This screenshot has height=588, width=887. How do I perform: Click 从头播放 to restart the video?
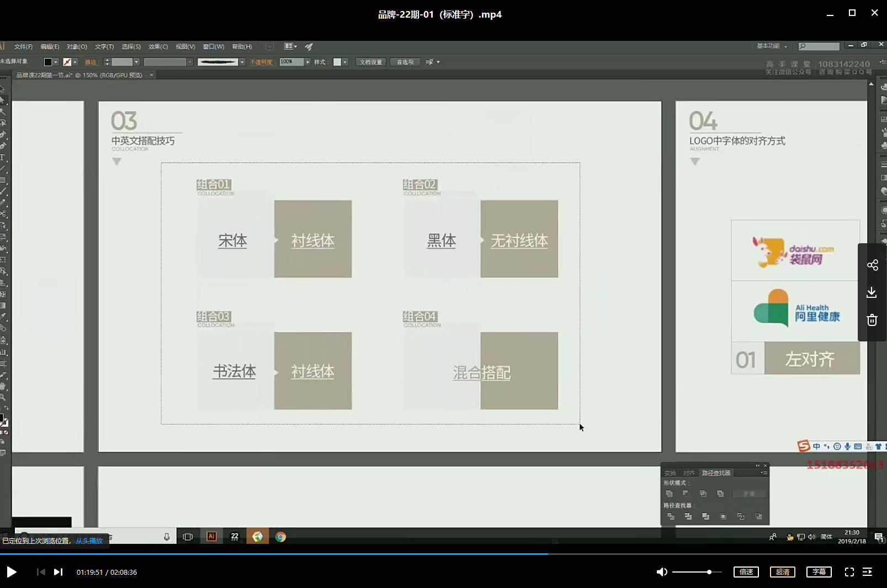tap(89, 541)
